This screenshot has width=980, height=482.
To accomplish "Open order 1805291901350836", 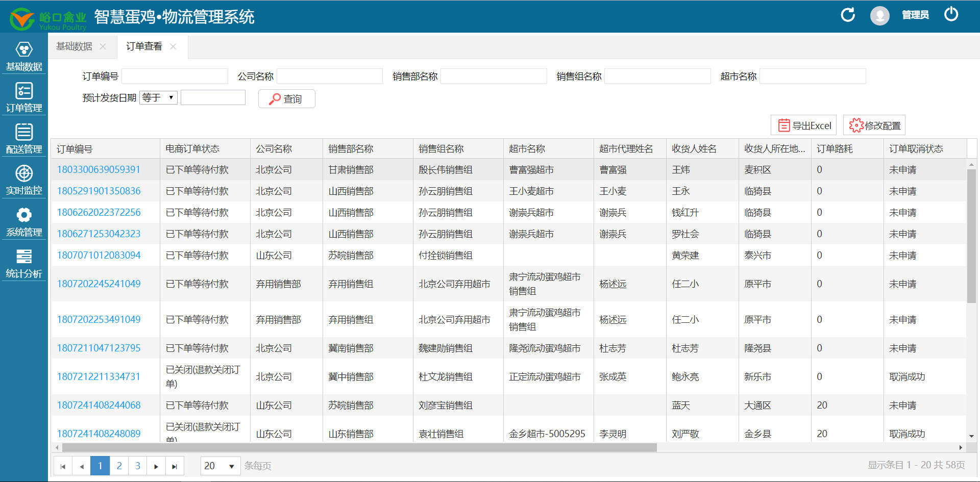I will [99, 191].
